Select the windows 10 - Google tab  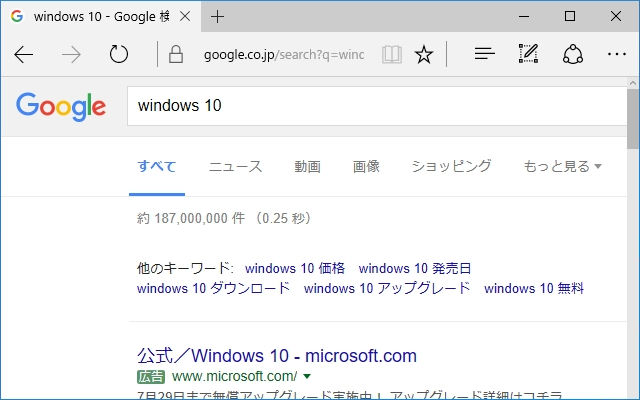(x=101, y=17)
